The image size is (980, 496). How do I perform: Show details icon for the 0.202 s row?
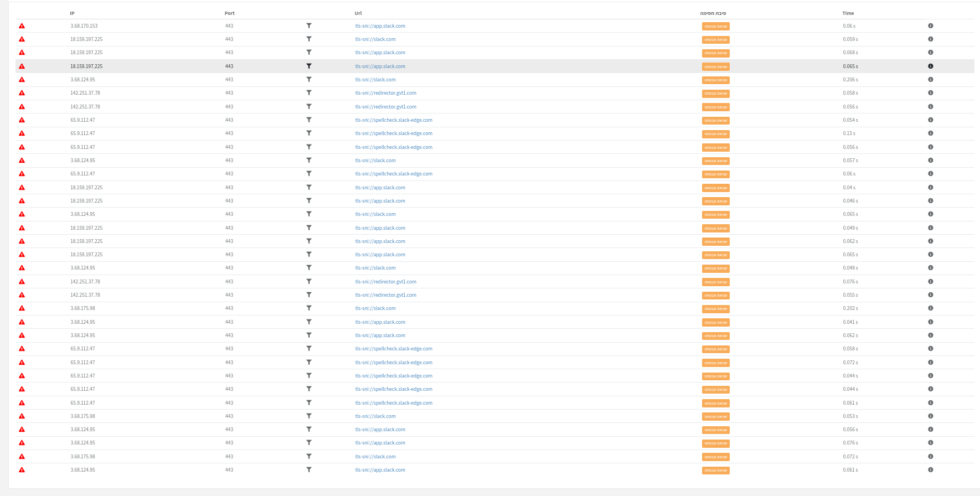[930, 308]
